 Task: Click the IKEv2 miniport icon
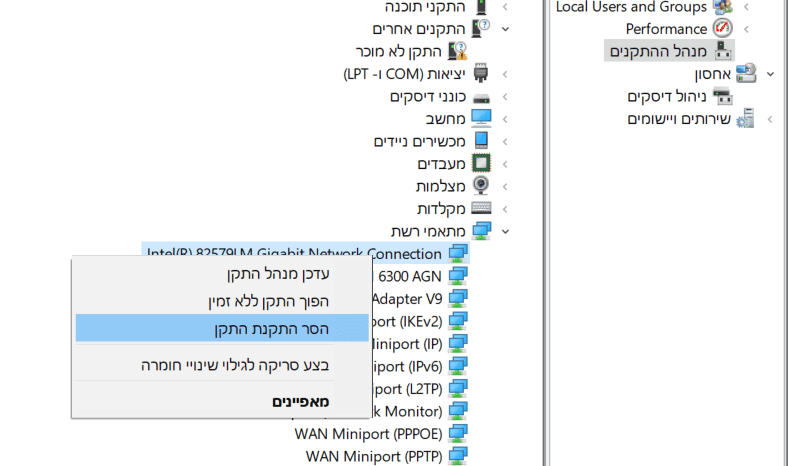point(458,321)
